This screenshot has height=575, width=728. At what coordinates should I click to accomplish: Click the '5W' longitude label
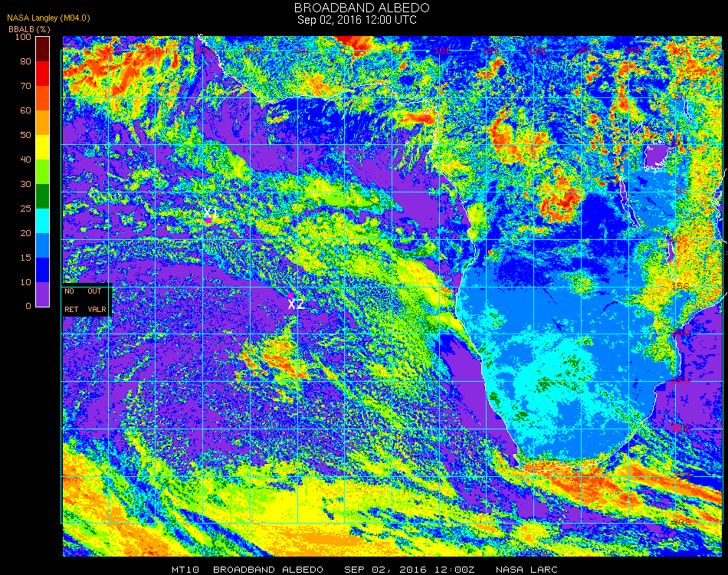[x=302, y=51]
